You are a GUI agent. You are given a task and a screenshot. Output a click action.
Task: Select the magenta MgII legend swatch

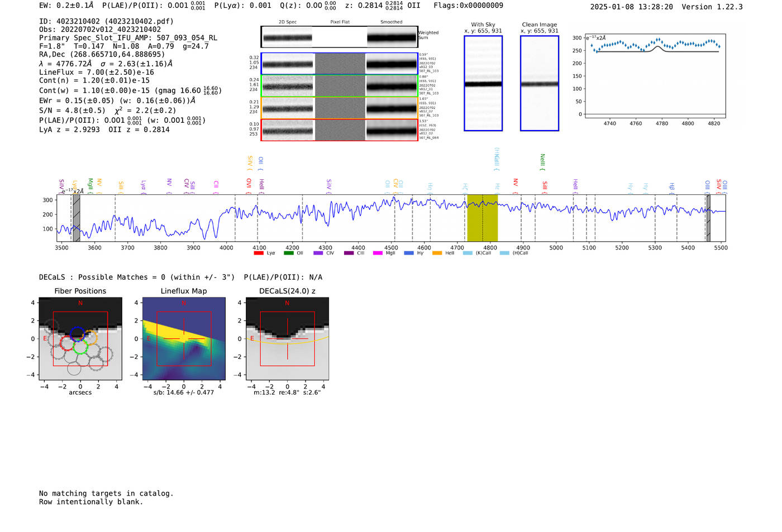tap(378, 253)
